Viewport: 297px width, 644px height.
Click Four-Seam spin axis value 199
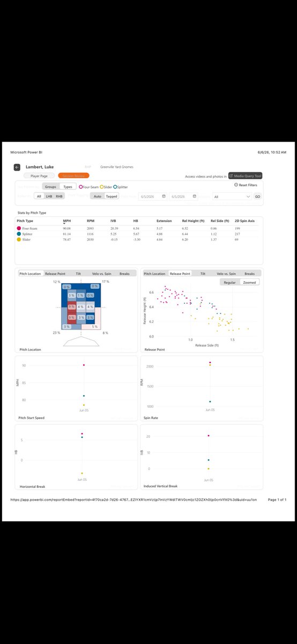click(237, 228)
